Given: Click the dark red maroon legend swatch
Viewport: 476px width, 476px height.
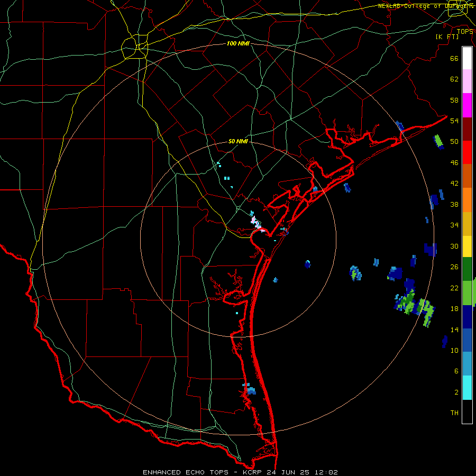Looking at the screenshot, I should [x=467, y=129].
